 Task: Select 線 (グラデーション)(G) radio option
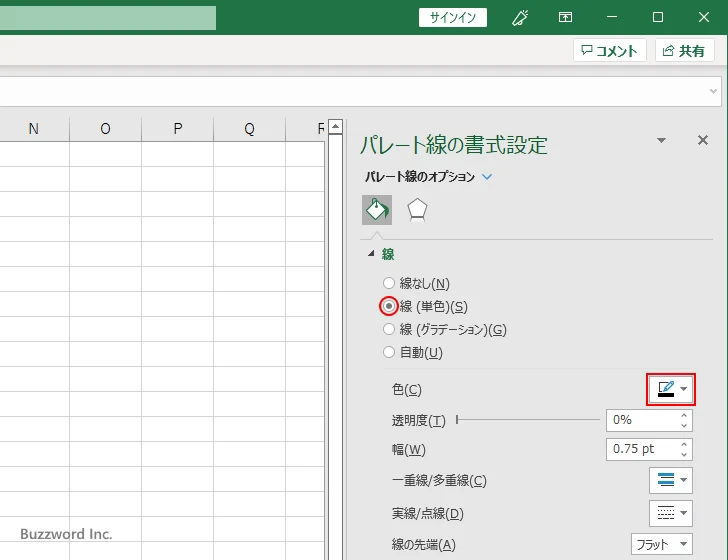click(x=389, y=329)
